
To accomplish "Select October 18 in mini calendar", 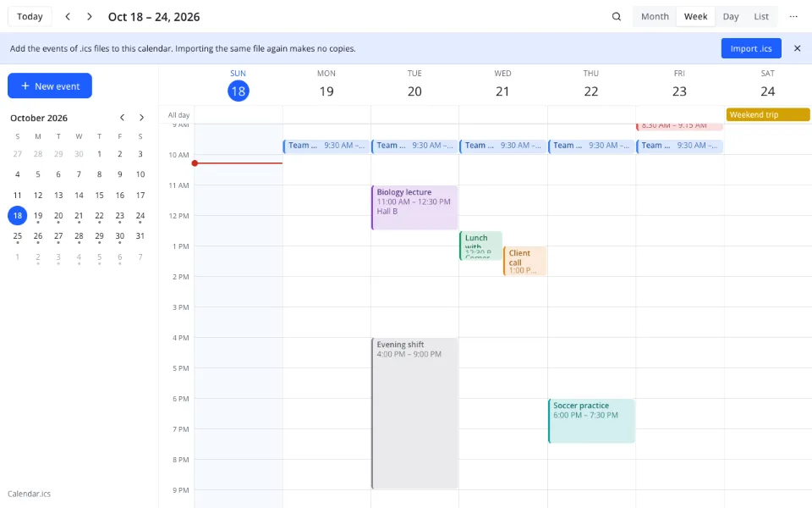I will point(18,215).
